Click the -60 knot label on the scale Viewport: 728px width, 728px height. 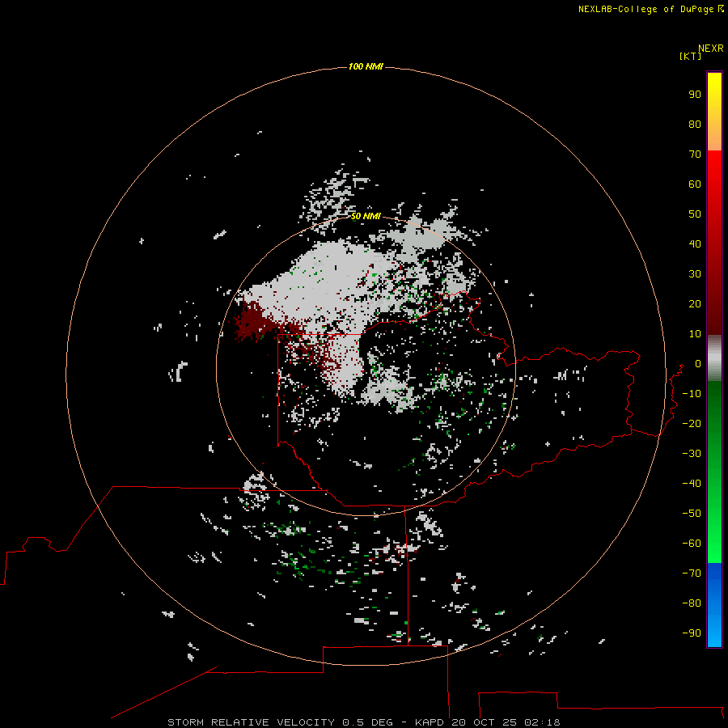[x=692, y=544]
